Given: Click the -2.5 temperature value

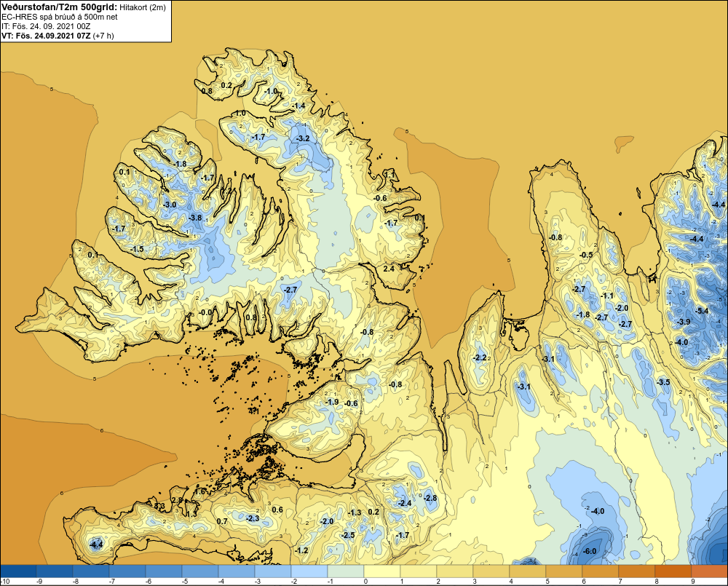Looking at the screenshot, I should (x=348, y=535).
